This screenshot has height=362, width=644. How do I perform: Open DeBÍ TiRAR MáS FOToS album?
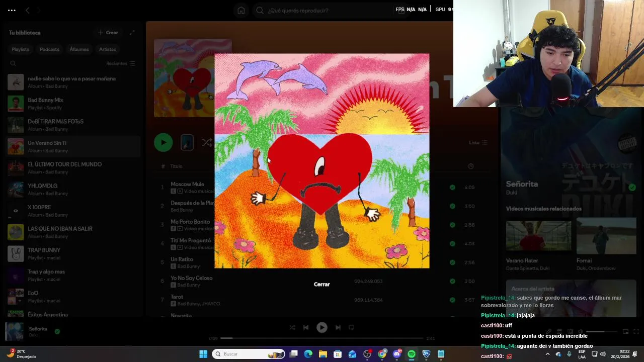click(x=73, y=125)
